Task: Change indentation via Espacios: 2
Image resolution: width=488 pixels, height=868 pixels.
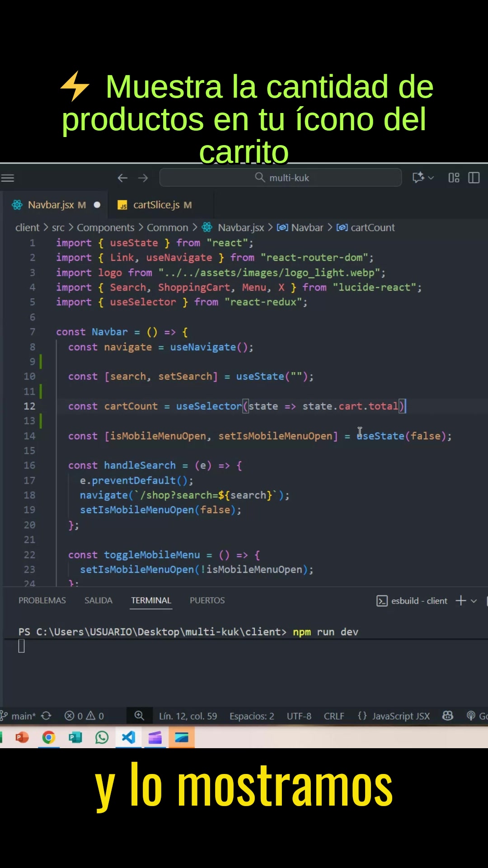Action: tap(252, 716)
